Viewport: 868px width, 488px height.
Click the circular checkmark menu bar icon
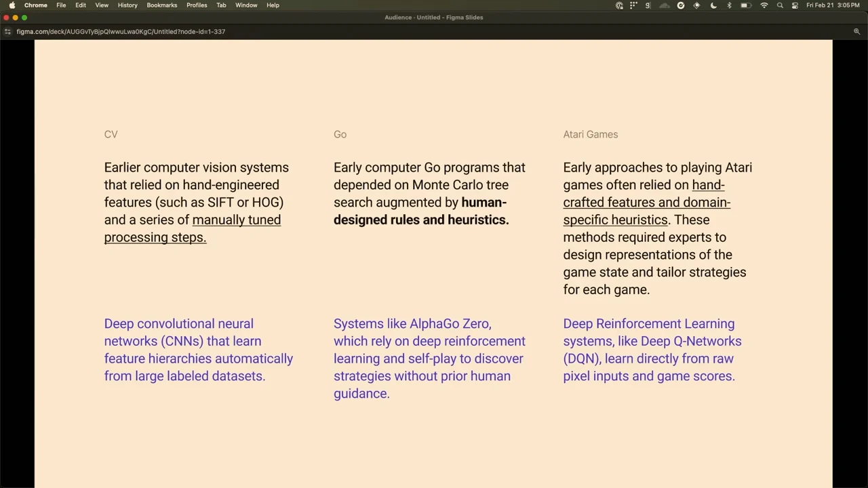(681, 5)
